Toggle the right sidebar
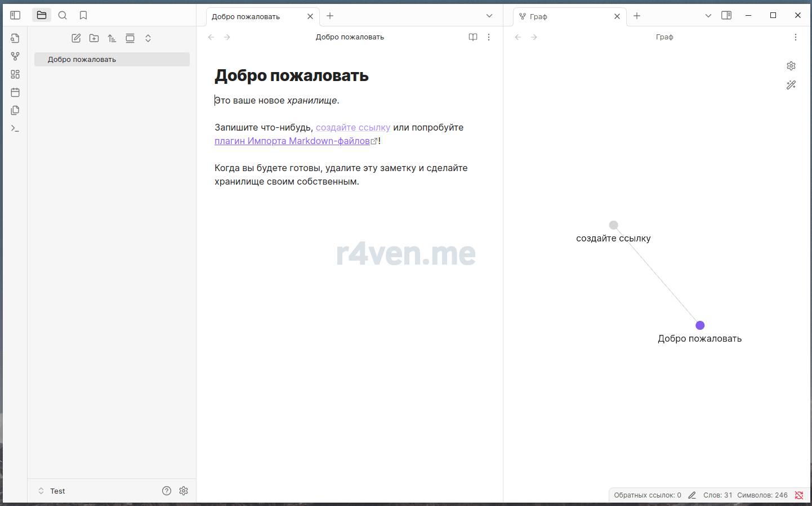812x506 pixels. click(x=726, y=15)
